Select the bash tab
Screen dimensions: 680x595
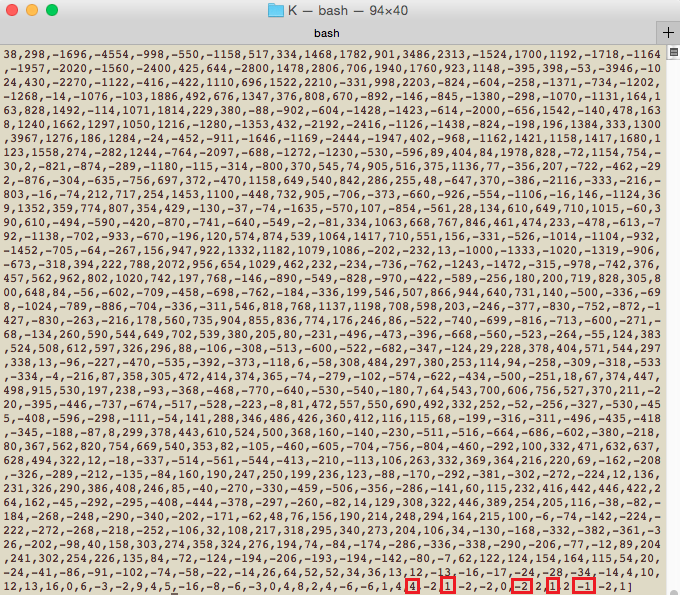click(x=327, y=32)
